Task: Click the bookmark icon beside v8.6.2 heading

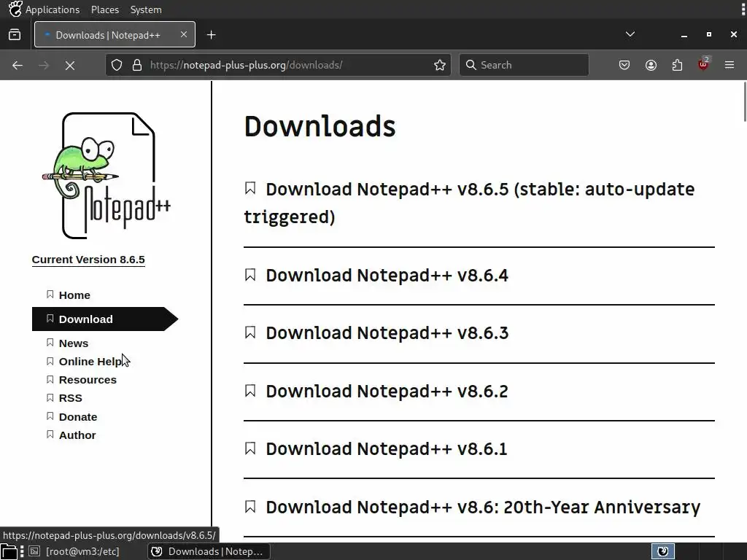Action: pos(250,391)
